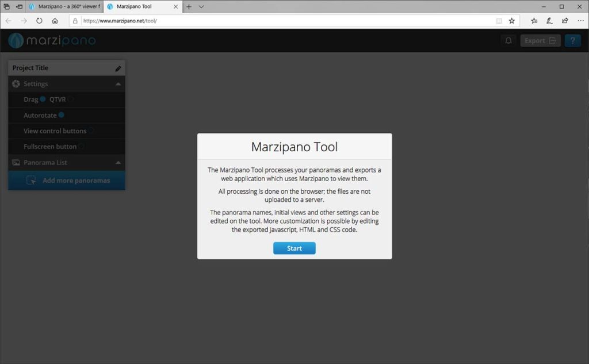Select the QTVR control mode
589x364 pixels.
[x=71, y=99]
